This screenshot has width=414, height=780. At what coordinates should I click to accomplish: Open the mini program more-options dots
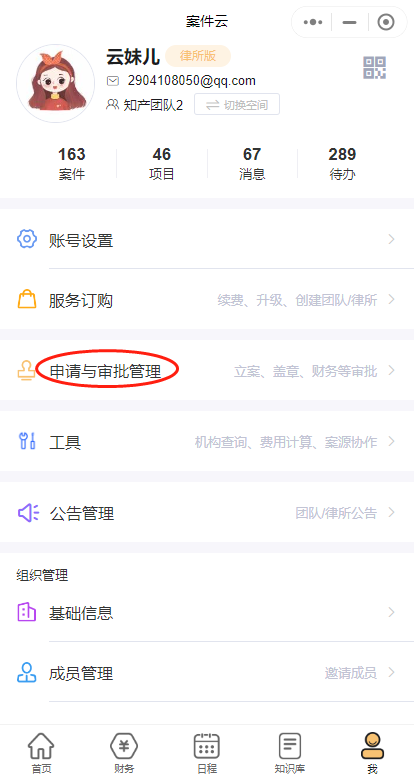(x=312, y=22)
